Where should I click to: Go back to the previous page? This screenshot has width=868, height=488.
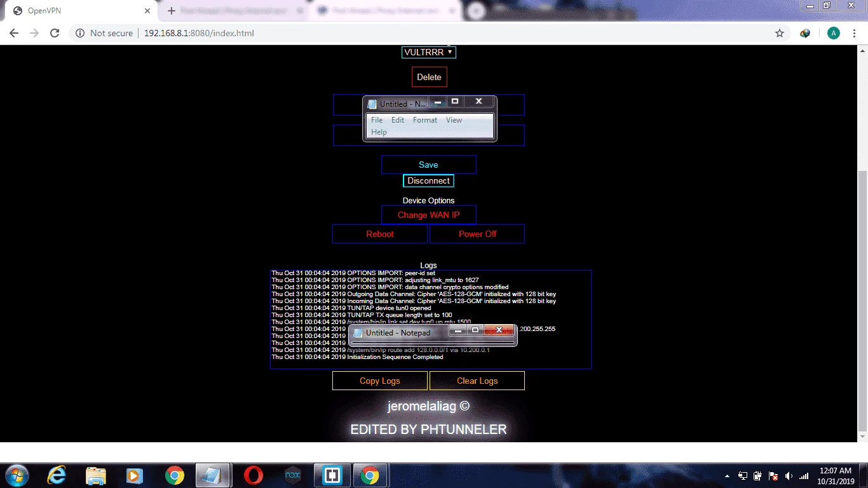14,33
